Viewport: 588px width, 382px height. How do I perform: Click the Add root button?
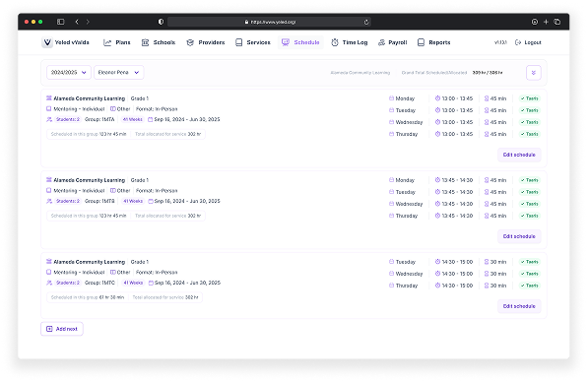tap(62, 329)
